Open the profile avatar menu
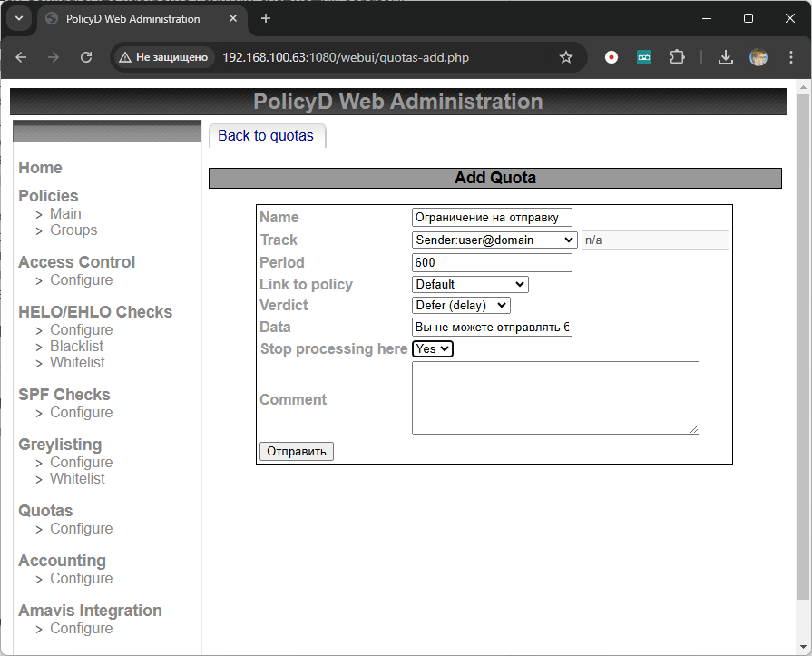812x656 pixels. [758, 57]
